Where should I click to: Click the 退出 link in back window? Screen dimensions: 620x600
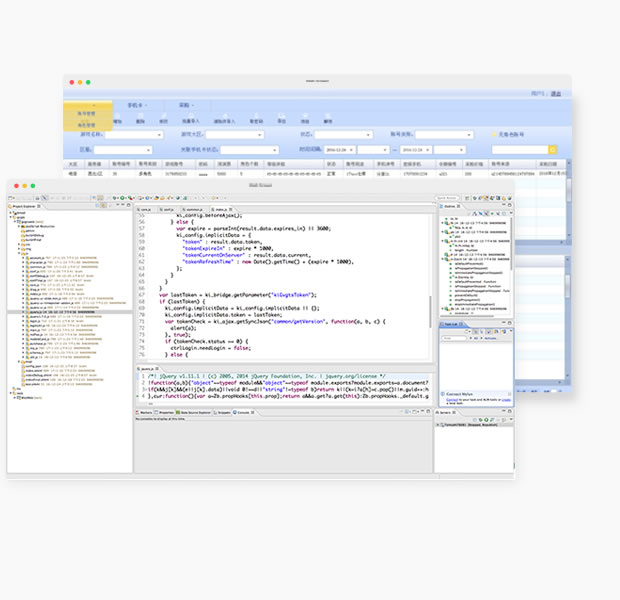[x=556, y=94]
